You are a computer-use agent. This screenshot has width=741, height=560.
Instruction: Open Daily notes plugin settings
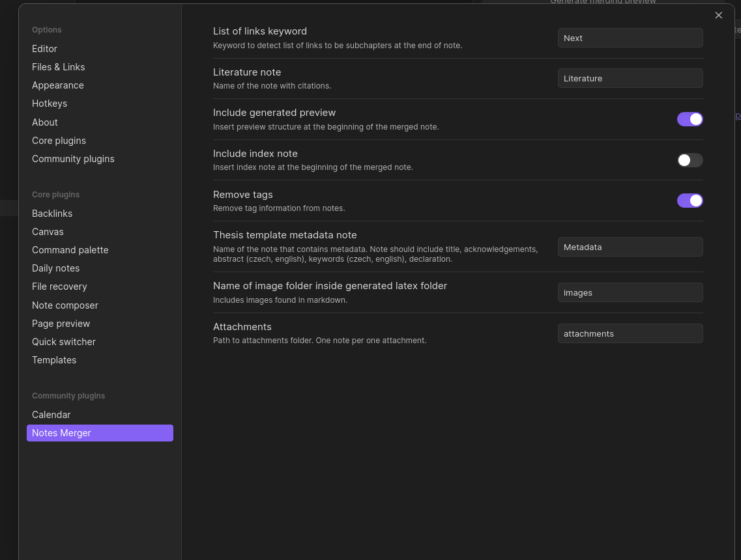(55, 268)
